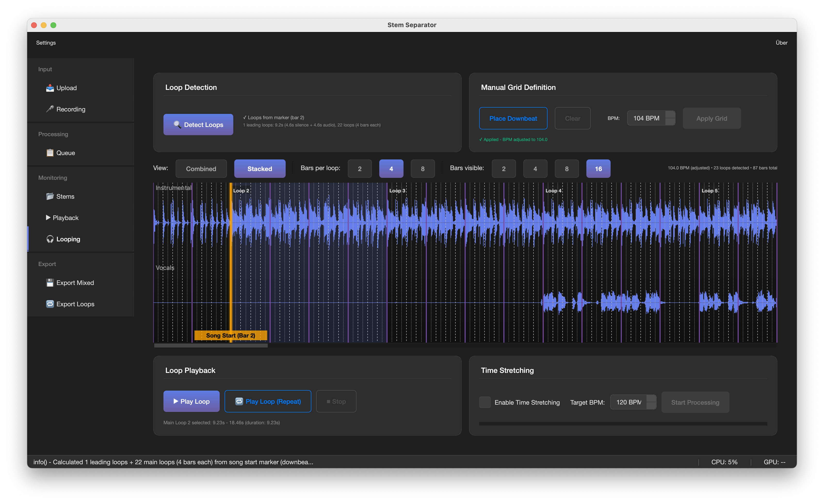
Task: Click the waveform horizontal scrollbar
Action: click(x=211, y=346)
